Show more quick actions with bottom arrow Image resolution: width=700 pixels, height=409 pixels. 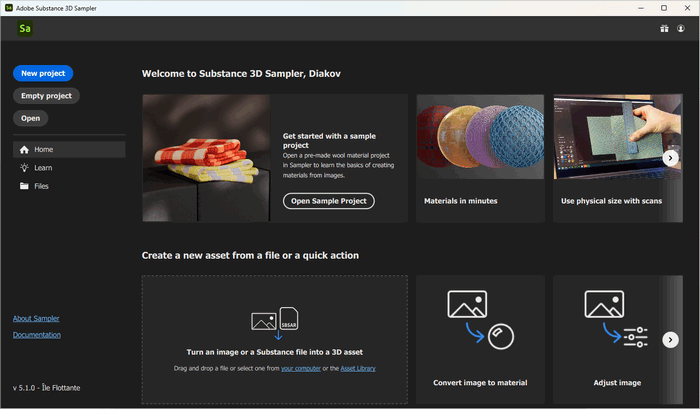pyautogui.click(x=671, y=340)
